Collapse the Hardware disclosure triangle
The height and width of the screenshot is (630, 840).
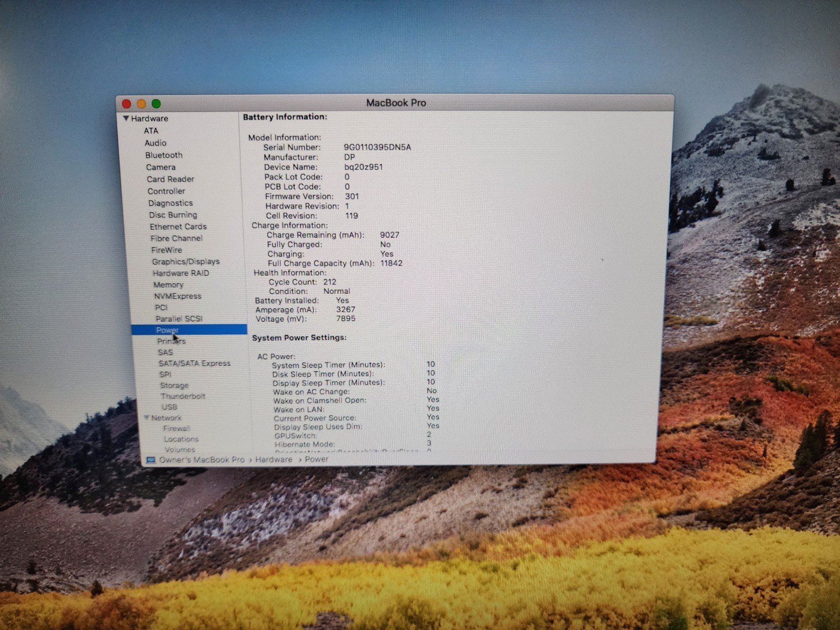(x=126, y=119)
